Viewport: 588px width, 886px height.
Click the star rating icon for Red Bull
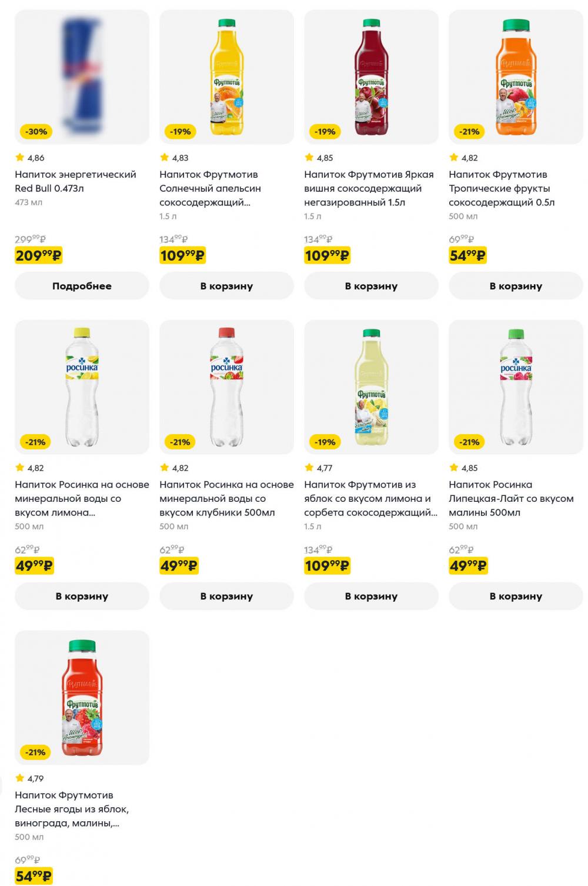[x=18, y=156]
